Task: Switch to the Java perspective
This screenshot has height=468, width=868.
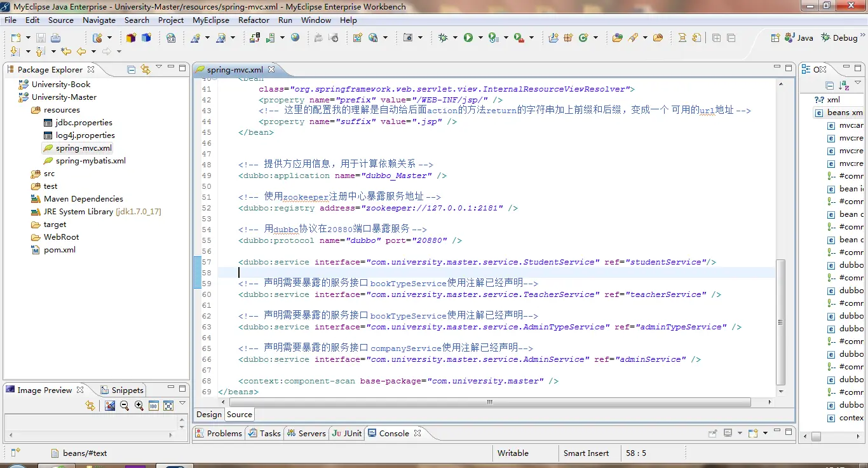Action: tap(799, 38)
